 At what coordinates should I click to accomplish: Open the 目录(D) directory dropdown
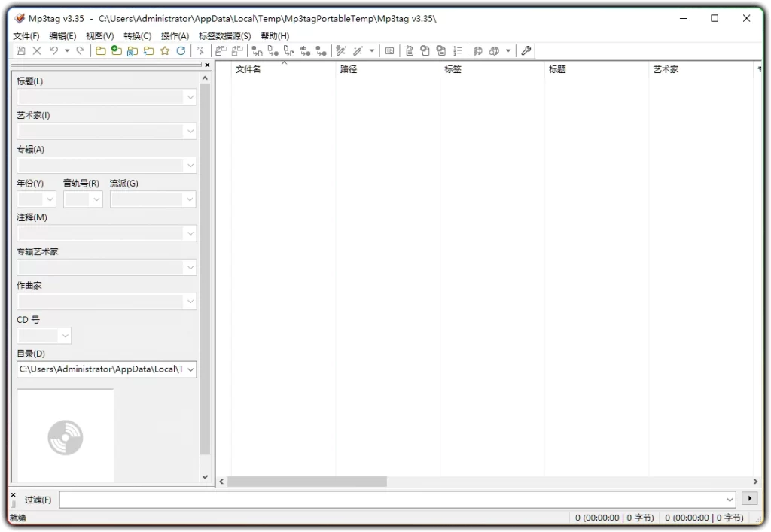tap(190, 369)
